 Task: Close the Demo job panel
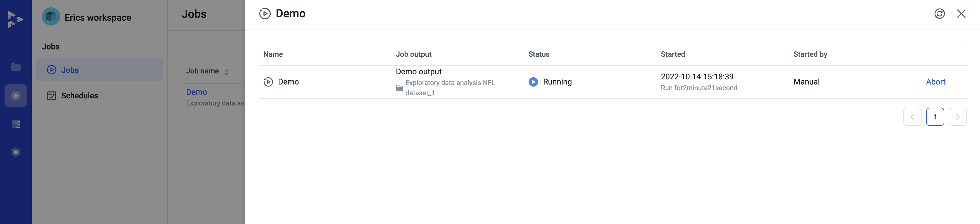(x=961, y=14)
